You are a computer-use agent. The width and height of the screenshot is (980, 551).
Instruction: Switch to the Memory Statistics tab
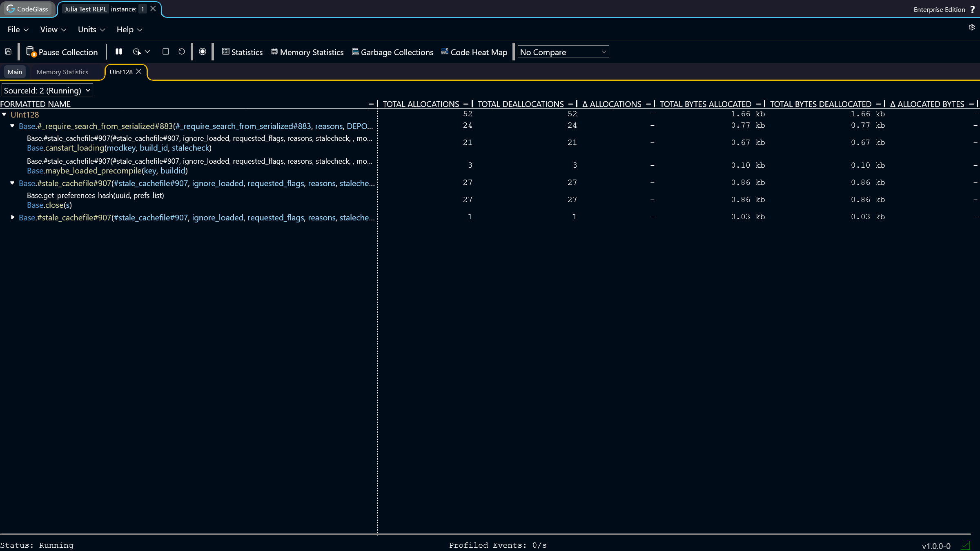tap(62, 72)
